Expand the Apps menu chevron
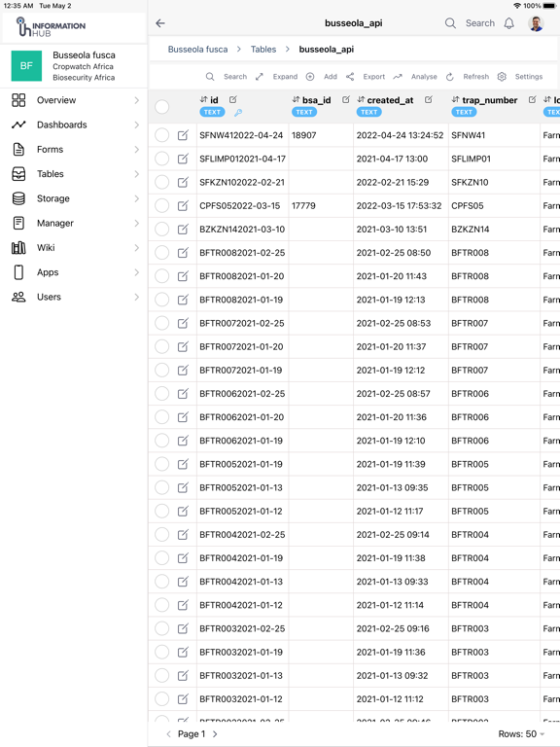 point(137,272)
